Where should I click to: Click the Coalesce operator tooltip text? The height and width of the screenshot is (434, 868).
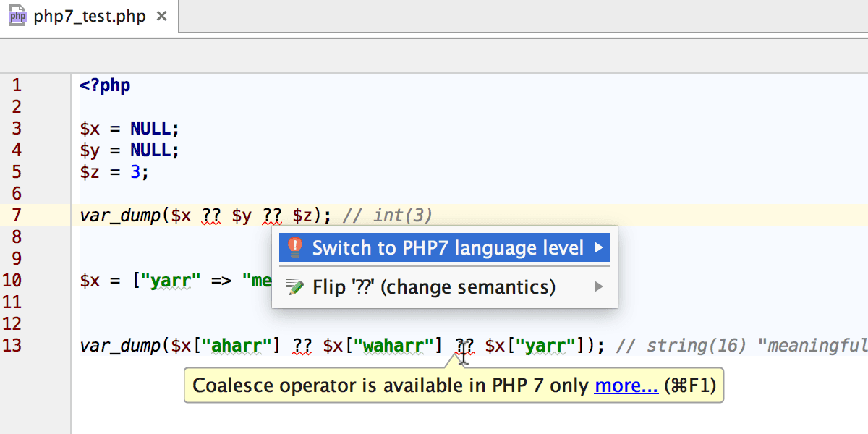391,386
